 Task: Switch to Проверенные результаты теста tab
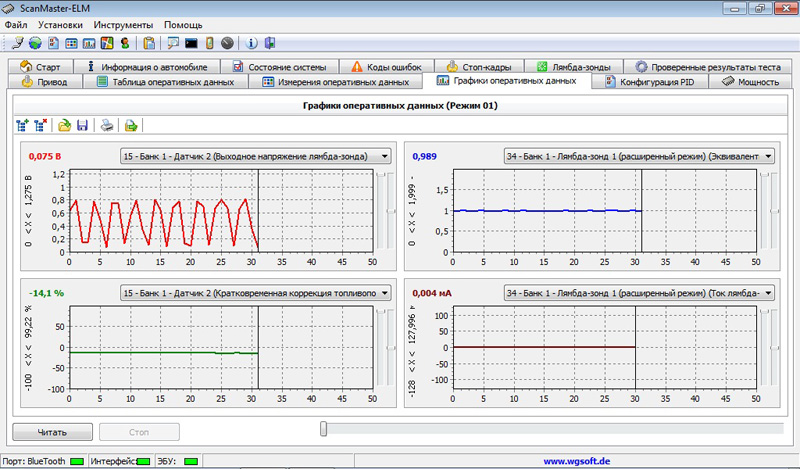708,67
